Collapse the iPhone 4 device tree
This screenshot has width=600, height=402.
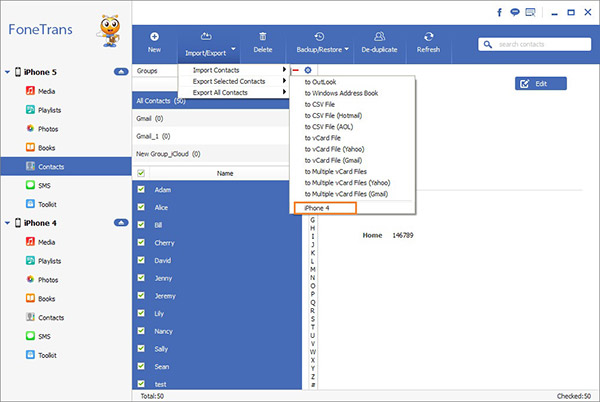(7, 223)
